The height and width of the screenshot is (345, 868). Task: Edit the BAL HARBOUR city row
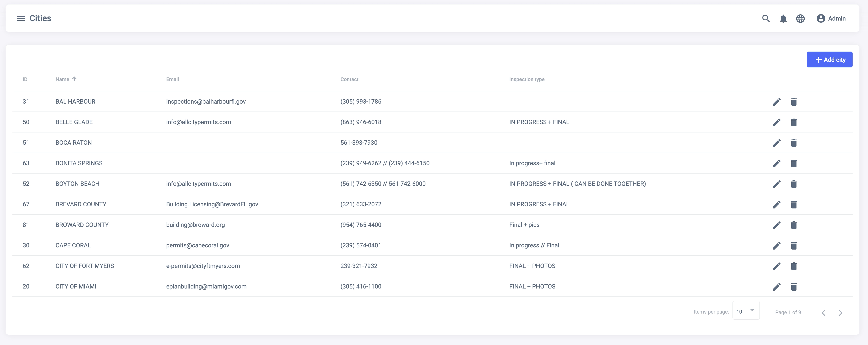(776, 102)
